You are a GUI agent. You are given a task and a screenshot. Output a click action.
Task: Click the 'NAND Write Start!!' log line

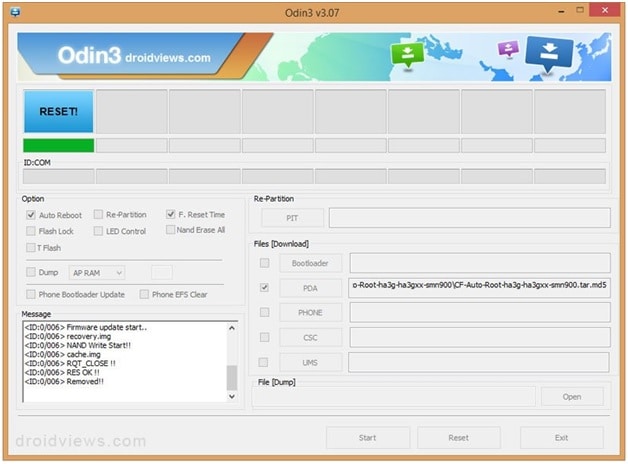[x=78, y=345]
